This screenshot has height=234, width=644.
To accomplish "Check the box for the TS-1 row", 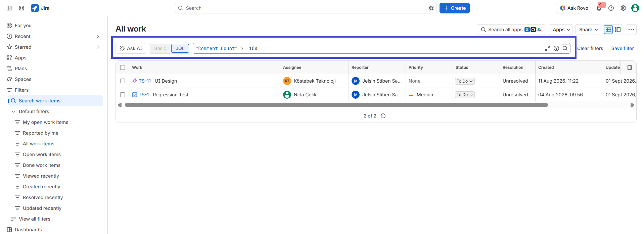I will 123,95.
